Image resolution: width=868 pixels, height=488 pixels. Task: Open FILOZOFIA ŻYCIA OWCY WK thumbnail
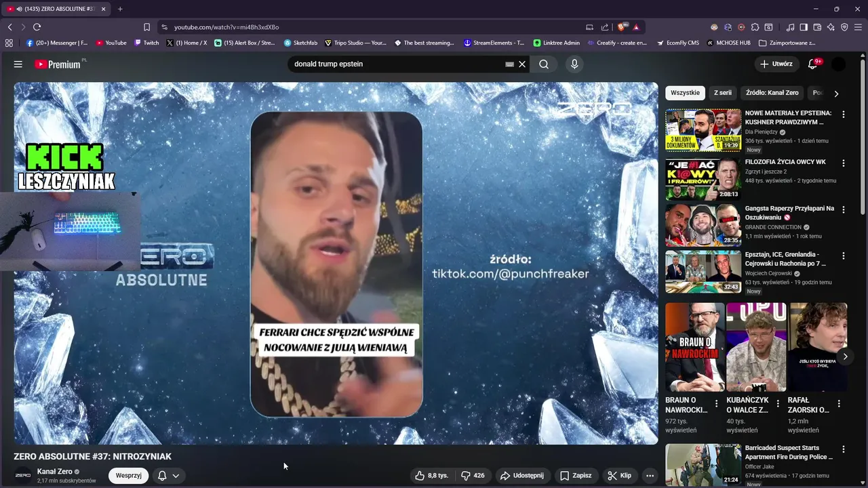point(703,178)
